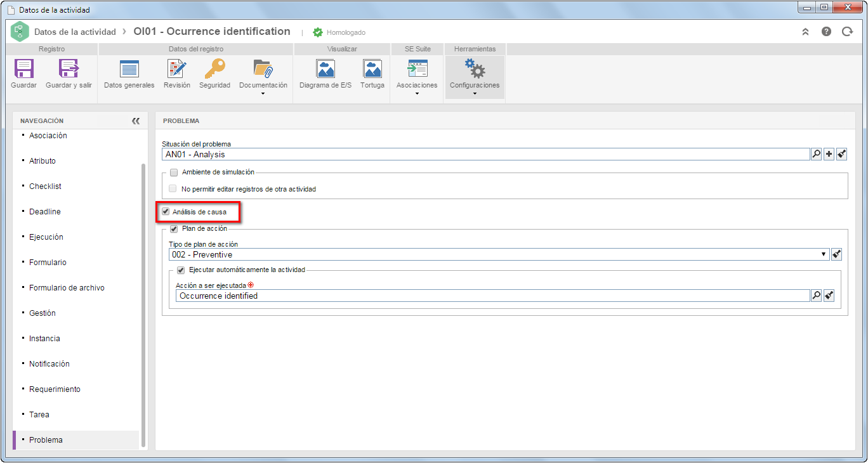Expand the Documentación dropdown arrow

263,94
